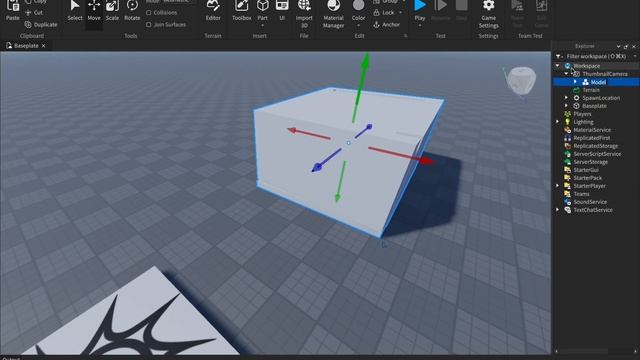Image resolution: width=640 pixels, height=360 pixels.
Task: Open the Part dropdown arrow
Action: click(x=262, y=26)
